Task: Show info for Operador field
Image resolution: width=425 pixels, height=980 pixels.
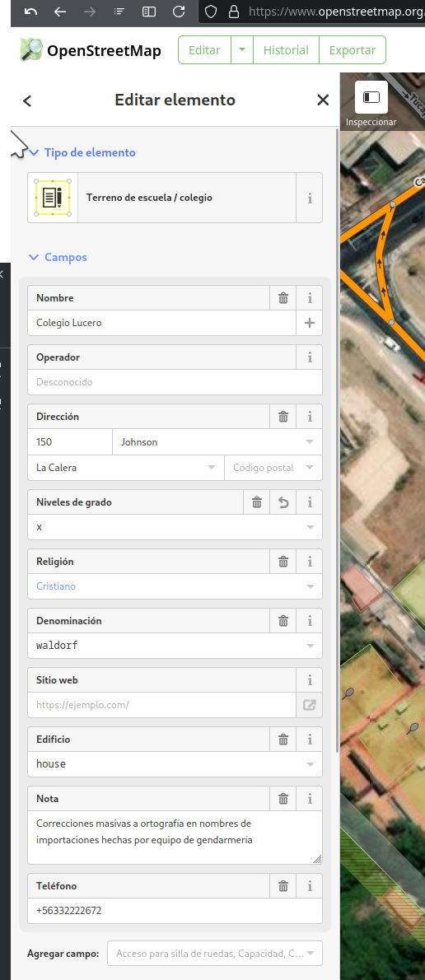Action: point(310,357)
